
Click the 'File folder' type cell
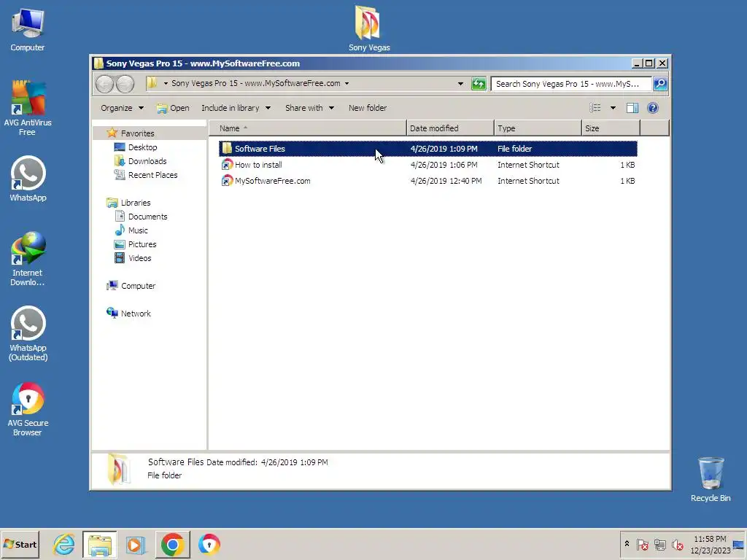click(x=514, y=149)
